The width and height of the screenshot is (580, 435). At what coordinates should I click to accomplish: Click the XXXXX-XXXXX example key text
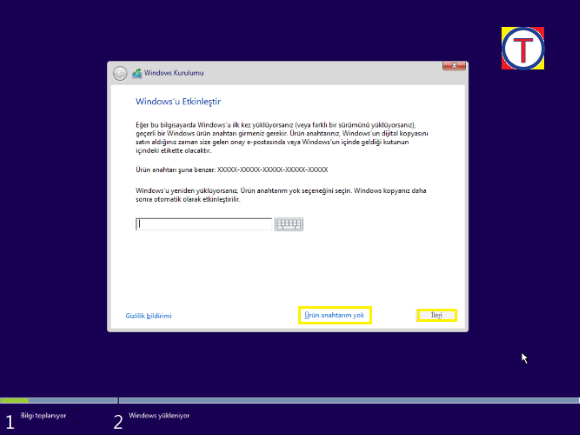coord(272,170)
